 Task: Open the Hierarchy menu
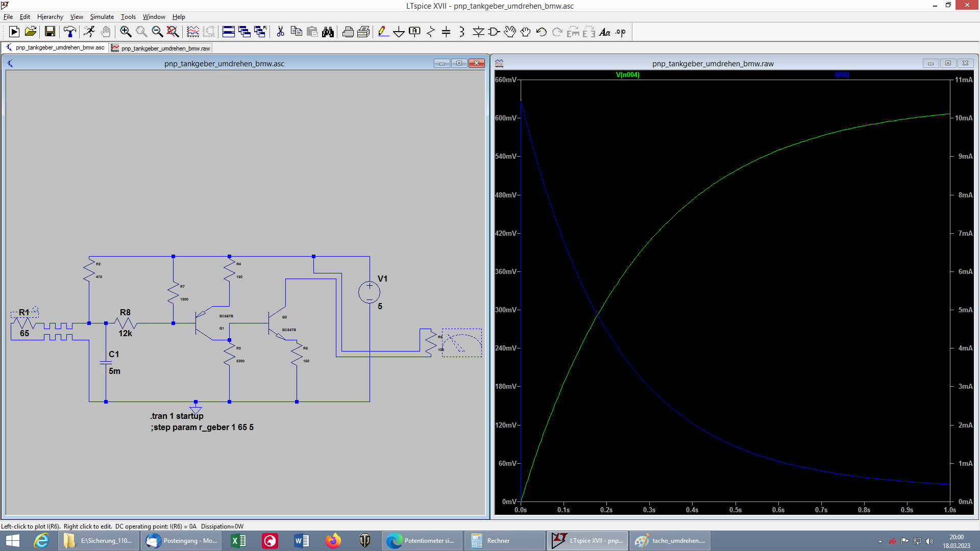click(50, 17)
